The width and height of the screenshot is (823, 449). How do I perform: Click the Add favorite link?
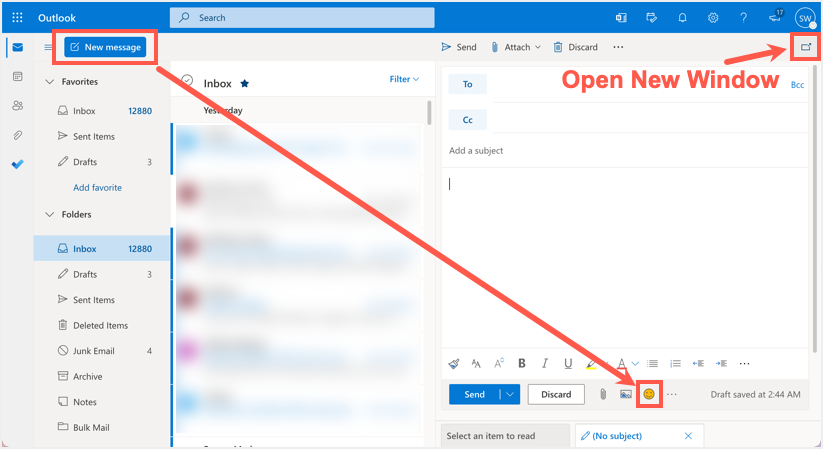(97, 187)
